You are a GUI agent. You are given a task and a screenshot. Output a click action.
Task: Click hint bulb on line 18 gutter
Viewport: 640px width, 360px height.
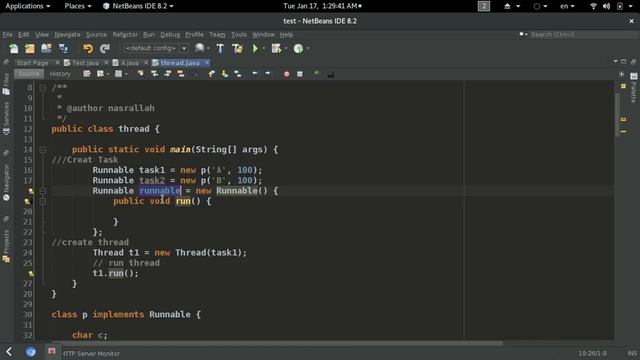pos(31,191)
